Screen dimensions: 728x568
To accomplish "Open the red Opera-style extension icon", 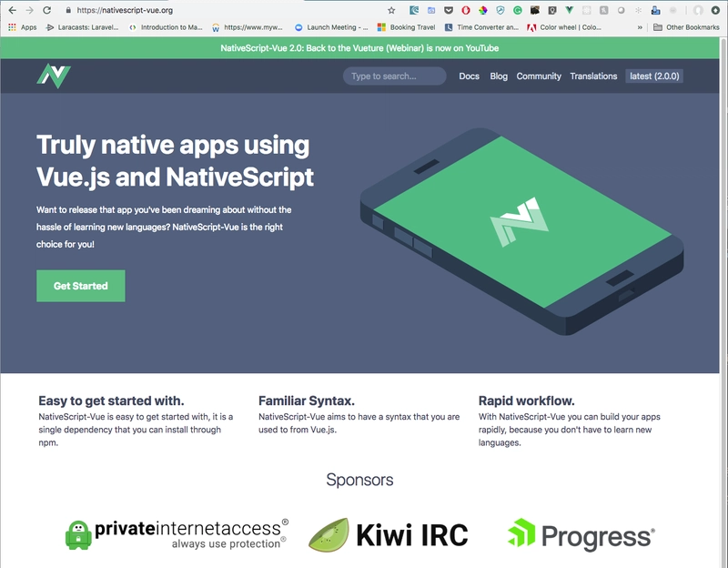I will pos(466,10).
